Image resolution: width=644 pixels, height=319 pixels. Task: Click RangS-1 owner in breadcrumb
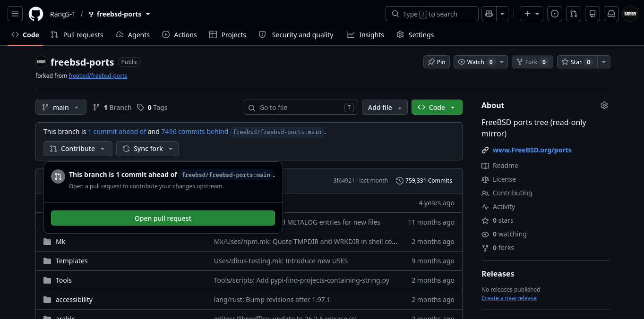tap(62, 14)
